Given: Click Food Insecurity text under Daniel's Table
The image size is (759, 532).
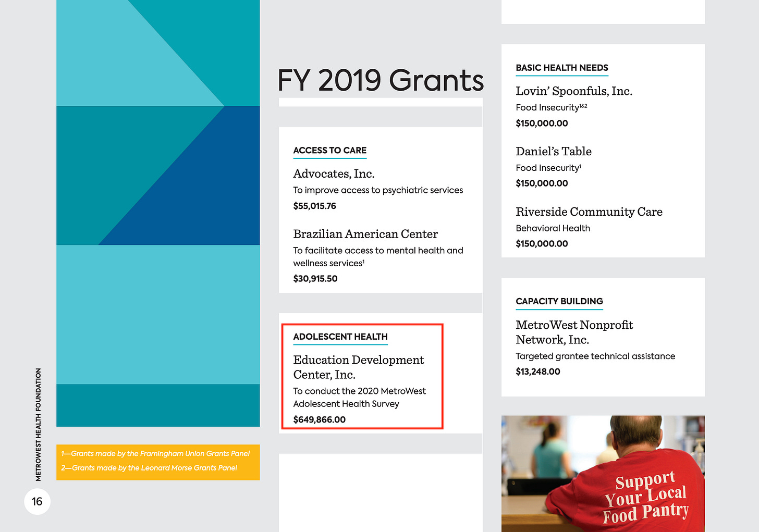Looking at the screenshot, I should (547, 168).
